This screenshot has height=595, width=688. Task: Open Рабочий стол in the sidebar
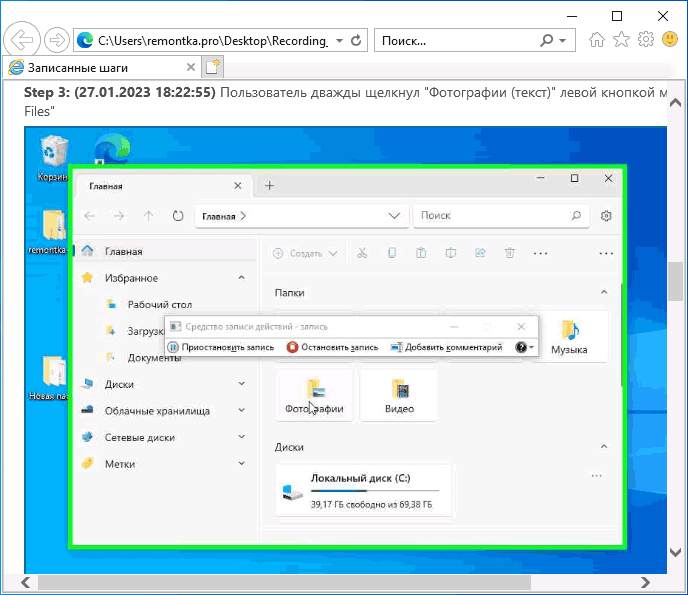pyautogui.click(x=159, y=305)
